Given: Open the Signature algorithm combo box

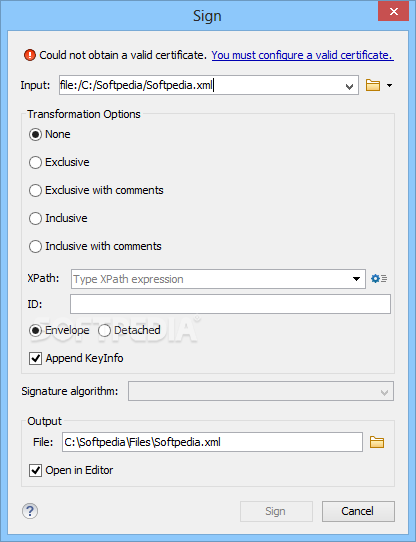Looking at the screenshot, I should point(261,391).
